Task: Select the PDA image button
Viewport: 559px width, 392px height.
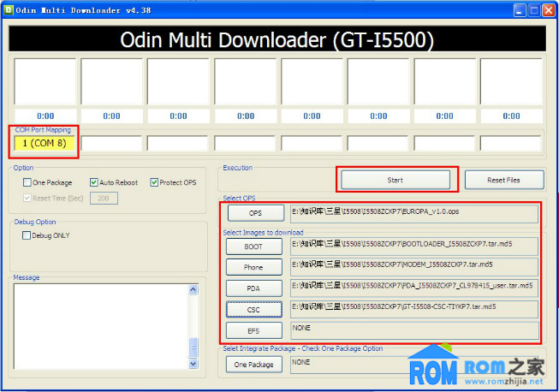Action: pyautogui.click(x=254, y=288)
